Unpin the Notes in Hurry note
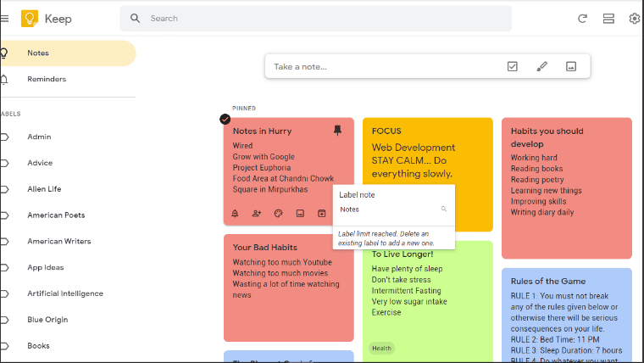Viewport: 644px width, 363px height. [337, 131]
